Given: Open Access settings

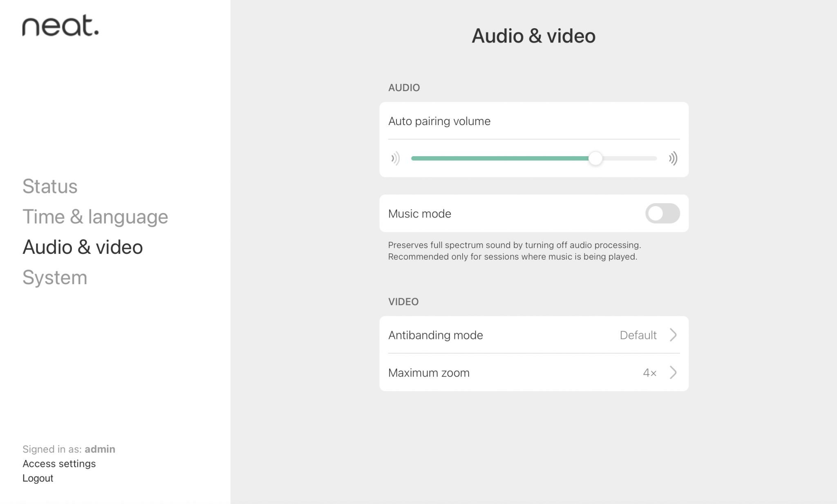Looking at the screenshot, I should click(x=59, y=464).
